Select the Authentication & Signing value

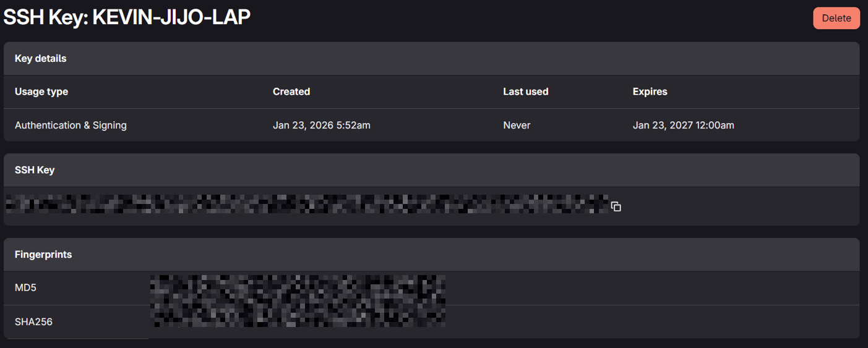pyautogui.click(x=71, y=125)
